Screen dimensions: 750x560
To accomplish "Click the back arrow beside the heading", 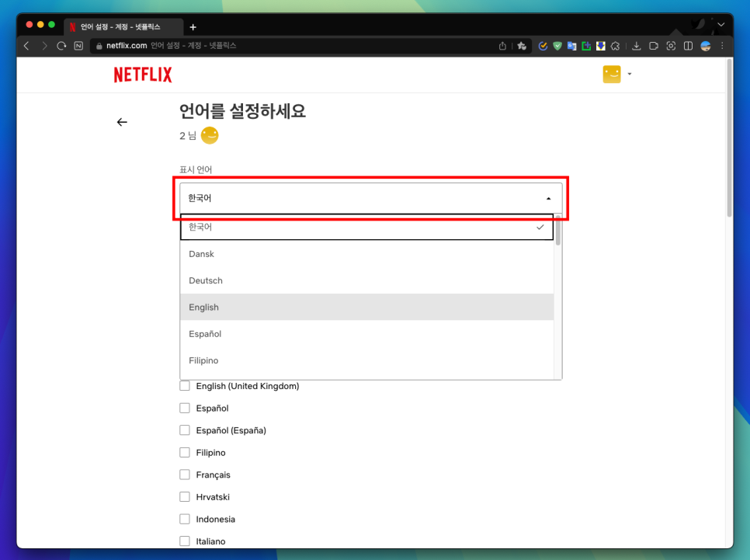I will tap(122, 122).
